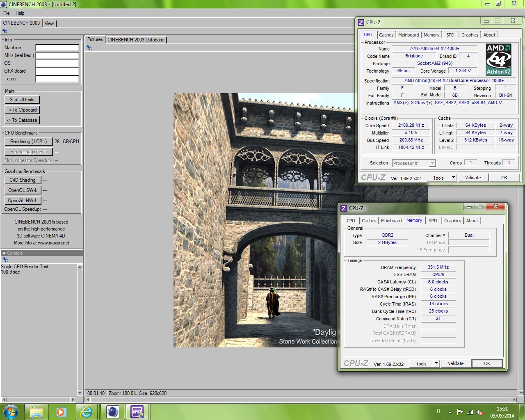Click OK in Memory CPU-Z window
This screenshot has width=525, height=420.
[x=487, y=363]
